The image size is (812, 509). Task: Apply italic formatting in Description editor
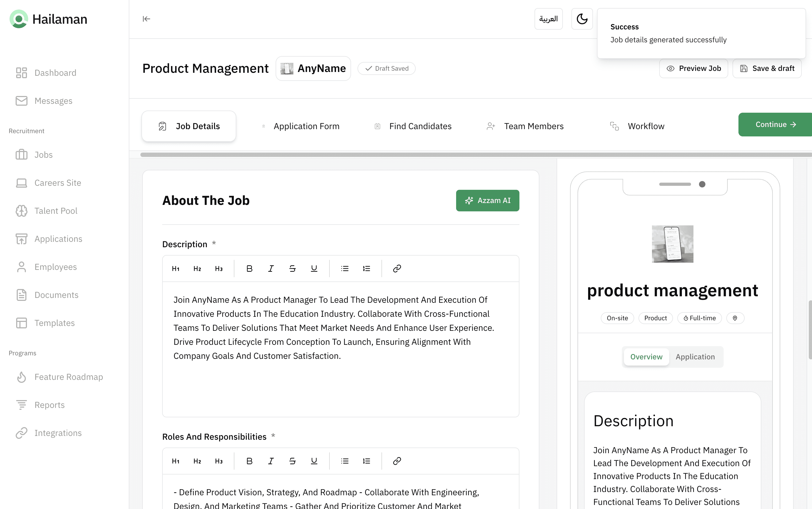pyautogui.click(x=271, y=269)
